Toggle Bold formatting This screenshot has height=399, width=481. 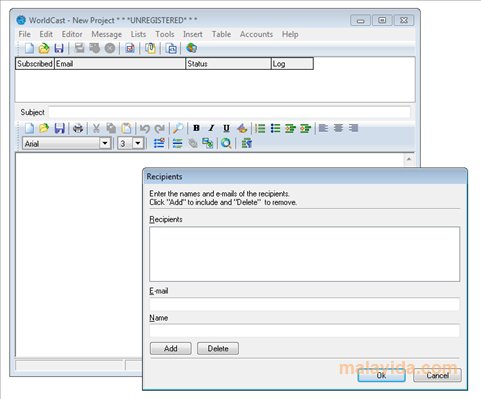196,128
